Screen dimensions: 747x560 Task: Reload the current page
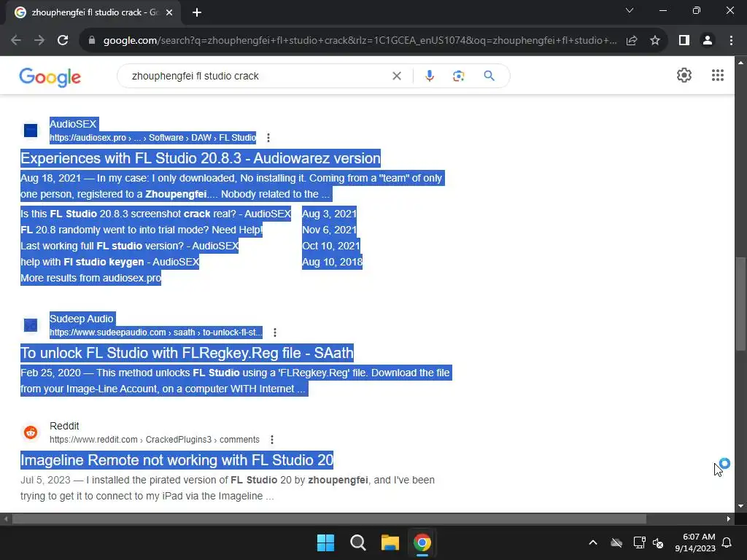pos(63,41)
